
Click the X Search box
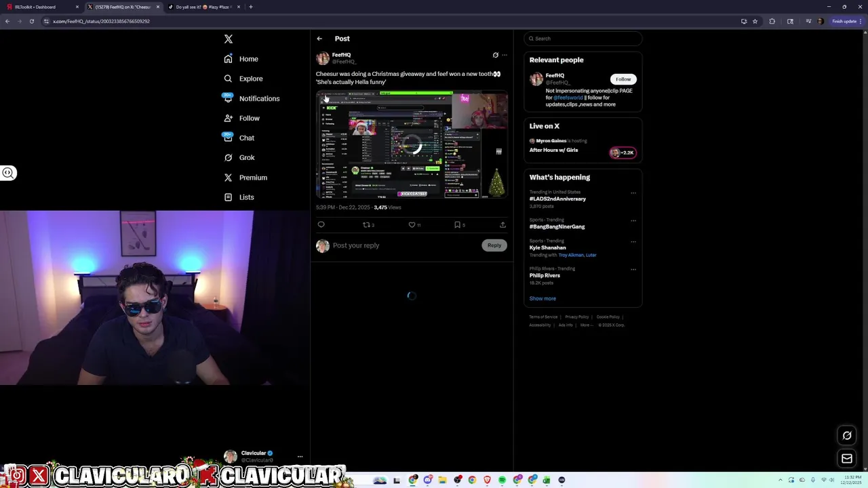(x=583, y=39)
